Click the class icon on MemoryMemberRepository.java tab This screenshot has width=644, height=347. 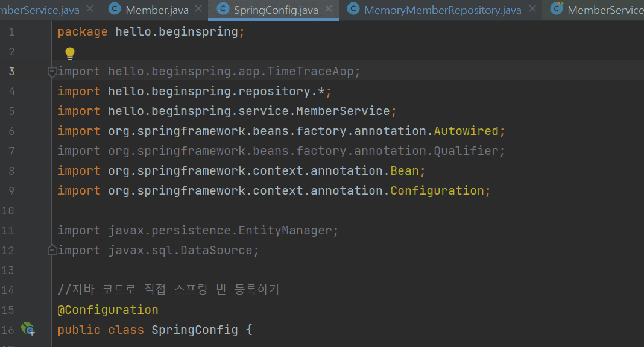pos(353,8)
